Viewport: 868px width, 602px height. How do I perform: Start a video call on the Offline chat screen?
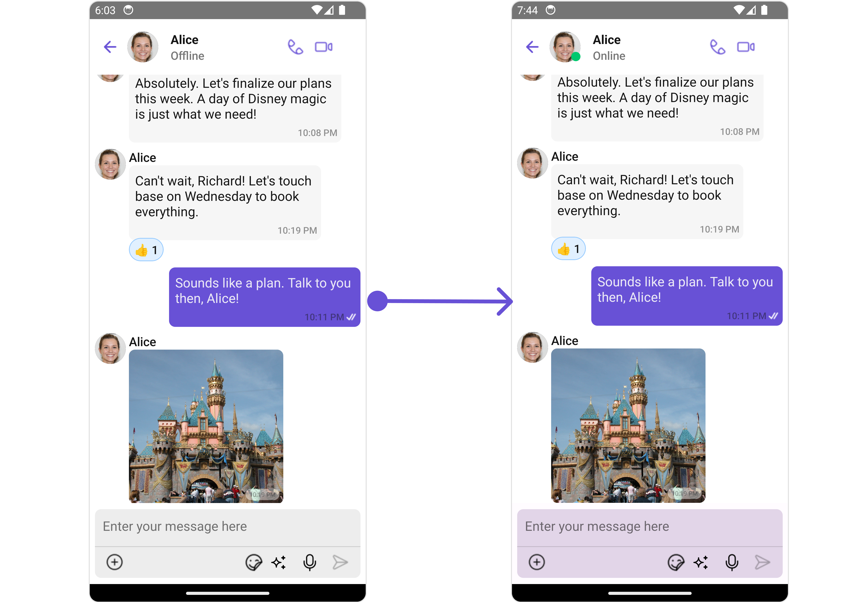324,47
